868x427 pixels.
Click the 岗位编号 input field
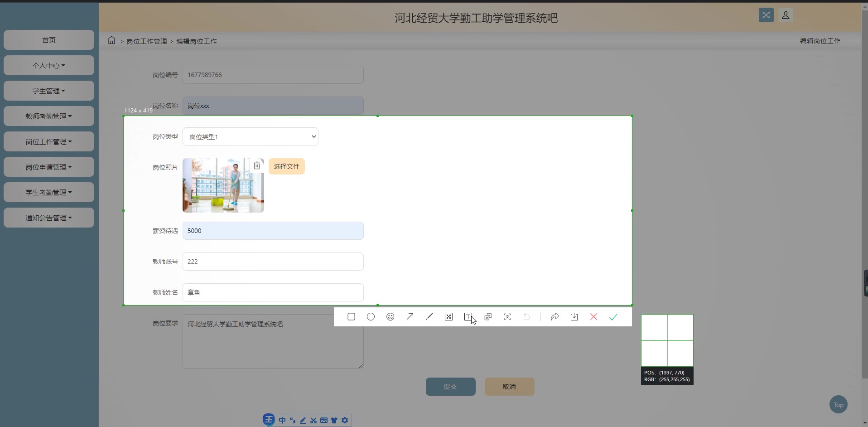[x=273, y=75]
